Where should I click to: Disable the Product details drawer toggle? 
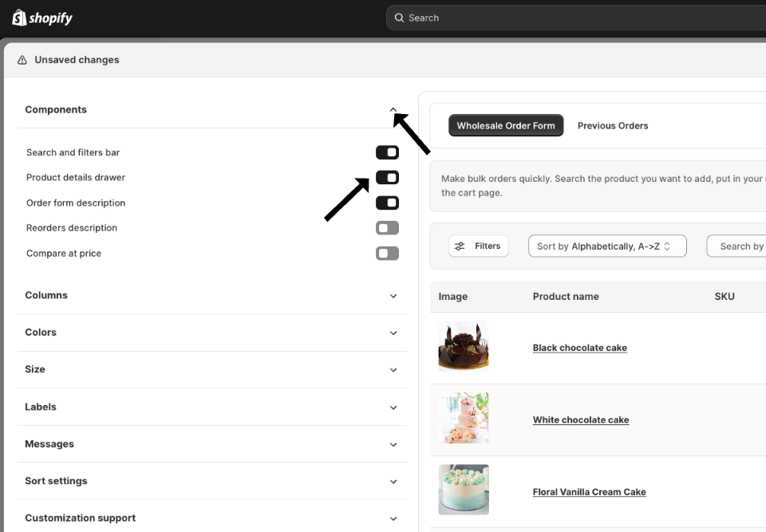pos(387,178)
